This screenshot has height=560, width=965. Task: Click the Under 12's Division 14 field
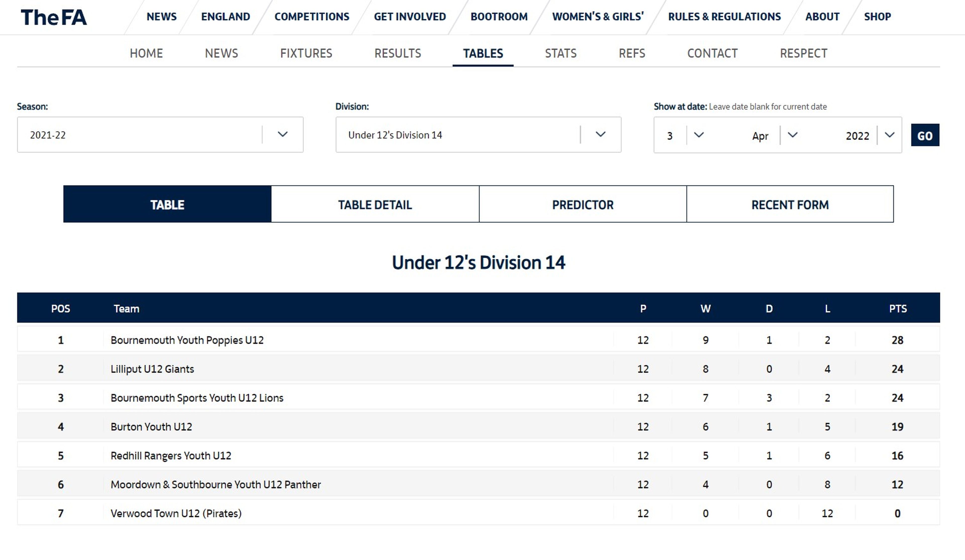point(478,135)
